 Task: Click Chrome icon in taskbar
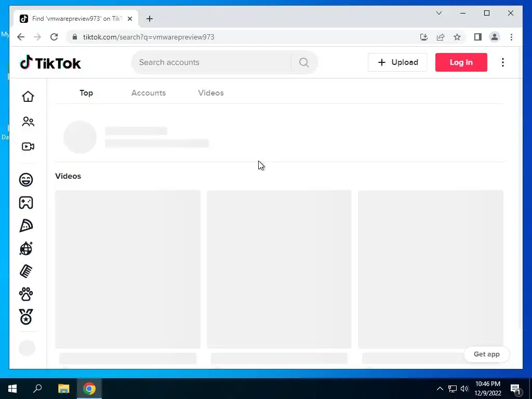(89, 389)
